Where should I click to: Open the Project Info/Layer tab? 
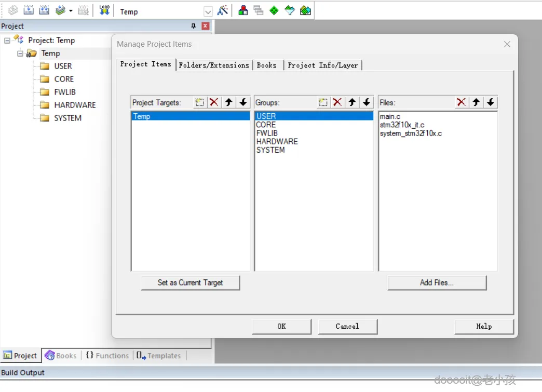pyautogui.click(x=322, y=65)
